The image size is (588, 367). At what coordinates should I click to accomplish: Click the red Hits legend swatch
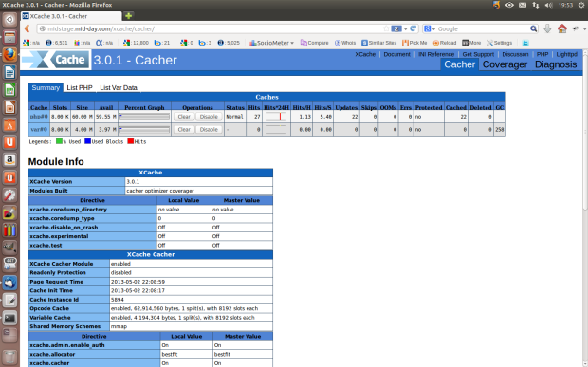(131, 141)
